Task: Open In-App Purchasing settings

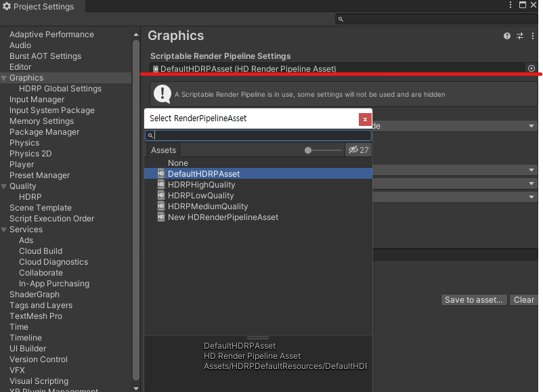Action: pyautogui.click(x=54, y=284)
